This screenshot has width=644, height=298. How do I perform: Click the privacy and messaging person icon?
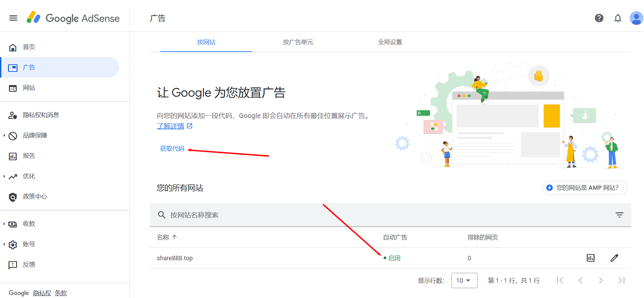[x=13, y=115]
